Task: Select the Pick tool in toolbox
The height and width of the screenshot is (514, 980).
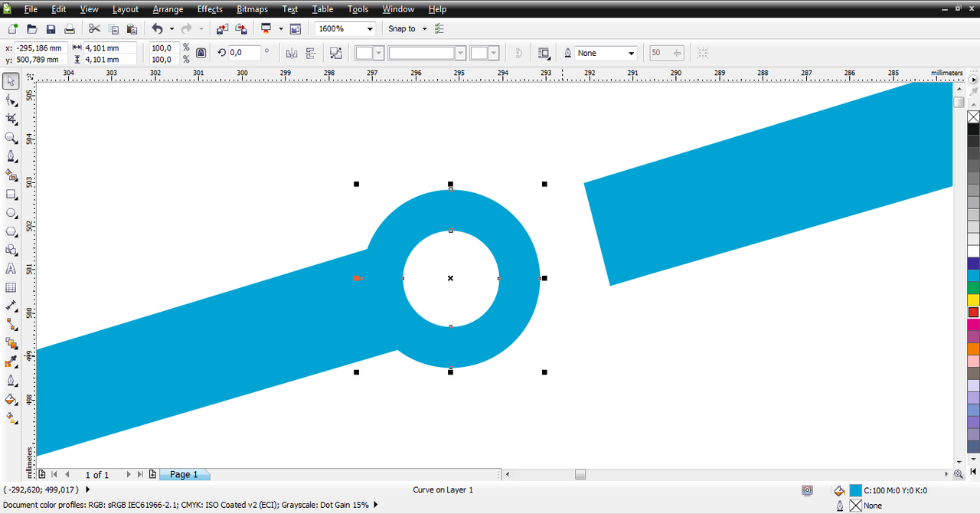Action: coord(11,81)
